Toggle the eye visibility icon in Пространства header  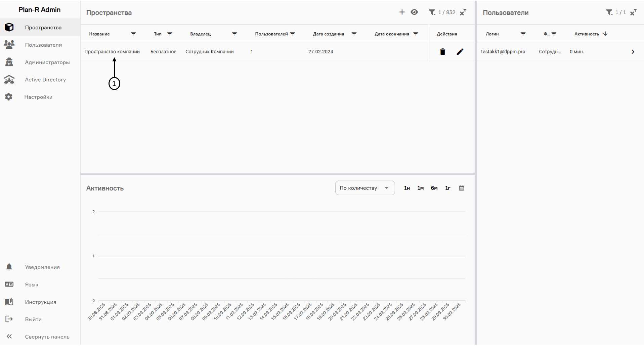[x=414, y=12]
